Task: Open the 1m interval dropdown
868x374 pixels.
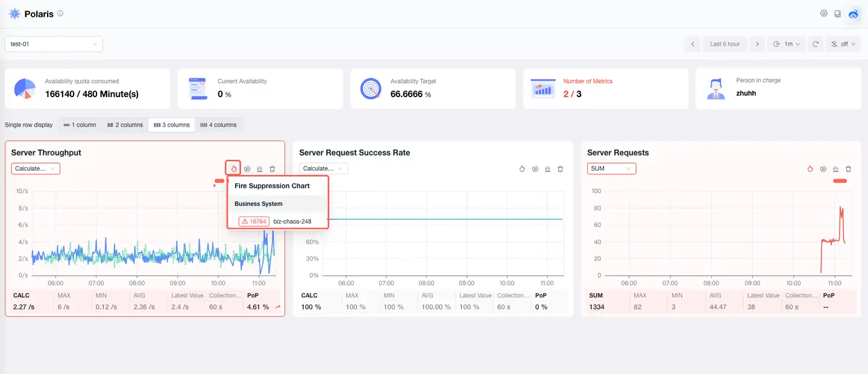Action: 787,44
